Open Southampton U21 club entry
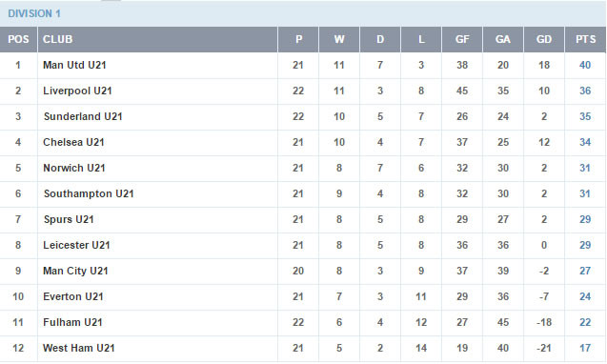The image size is (607, 364). pos(89,193)
